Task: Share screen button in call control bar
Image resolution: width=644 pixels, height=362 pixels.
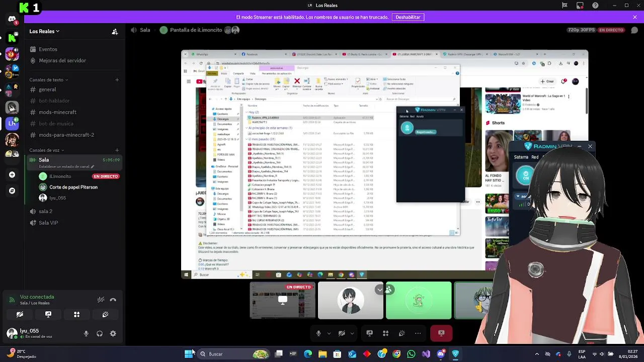Action: click(x=369, y=333)
